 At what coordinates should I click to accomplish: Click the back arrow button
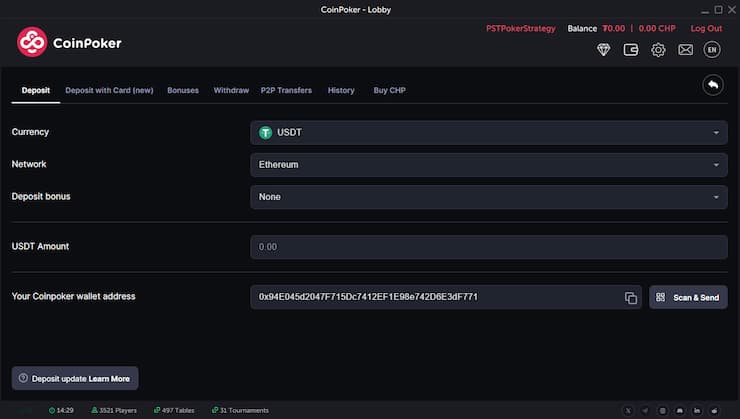(x=713, y=85)
